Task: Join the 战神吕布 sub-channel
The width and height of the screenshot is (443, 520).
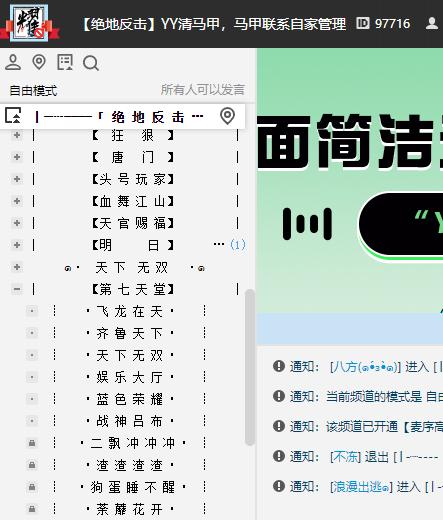Action: click(x=130, y=421)
